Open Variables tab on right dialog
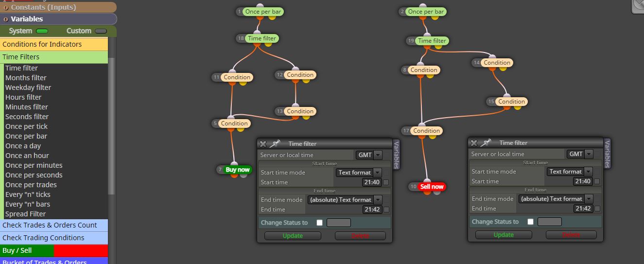The height and width of the screenshot is (264, 644). [x=607, y=153]
